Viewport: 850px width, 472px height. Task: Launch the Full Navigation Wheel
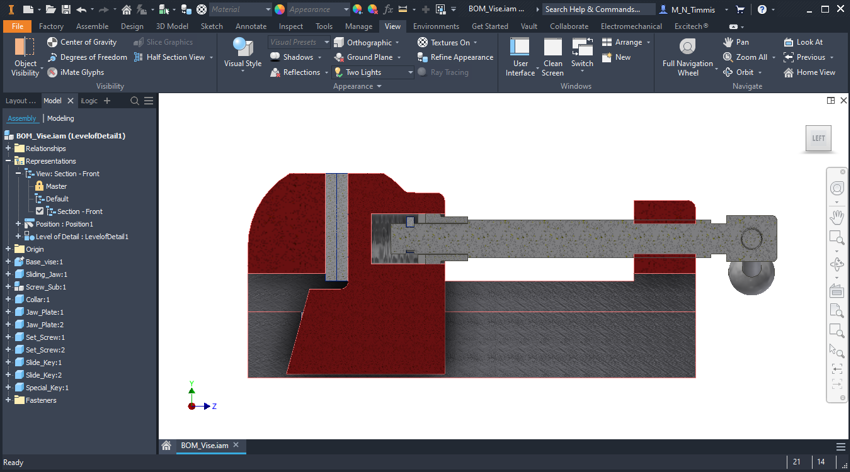687,57
